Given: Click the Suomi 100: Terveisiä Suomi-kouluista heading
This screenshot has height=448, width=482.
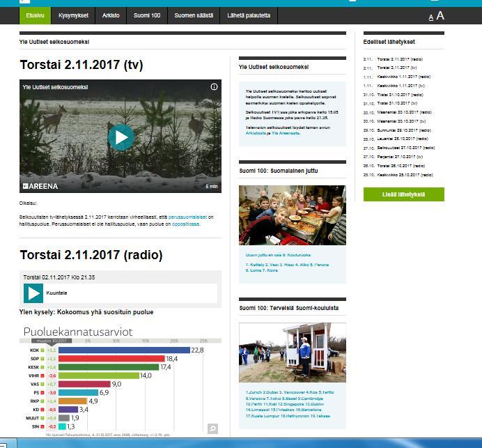Looking at the screenshot, I should click(289, 308).
